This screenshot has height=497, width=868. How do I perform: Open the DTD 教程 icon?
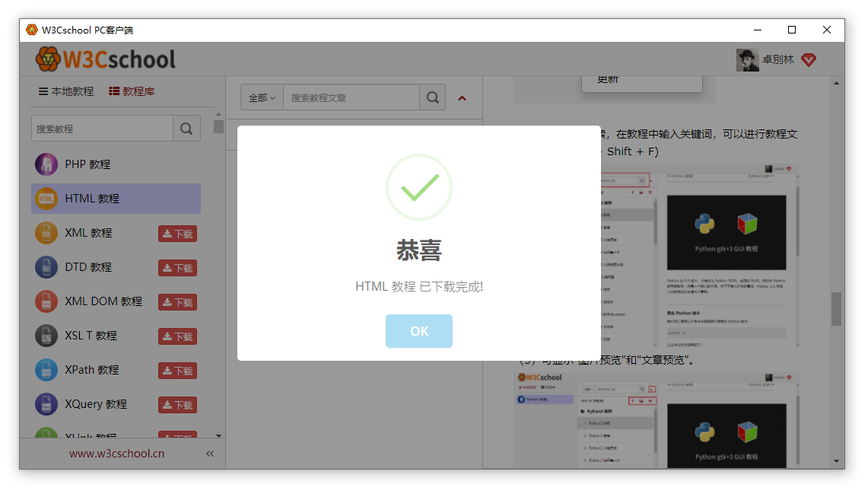pyautogui.click(x=46, y=267)
